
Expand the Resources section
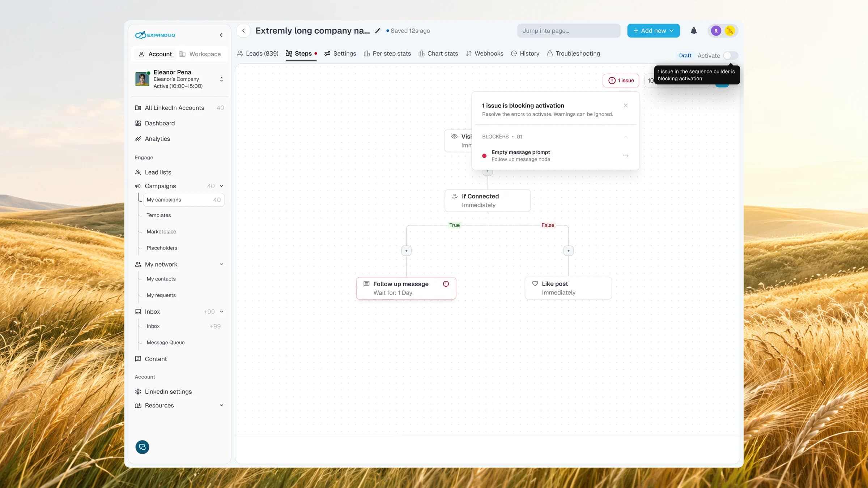[221, 406]
